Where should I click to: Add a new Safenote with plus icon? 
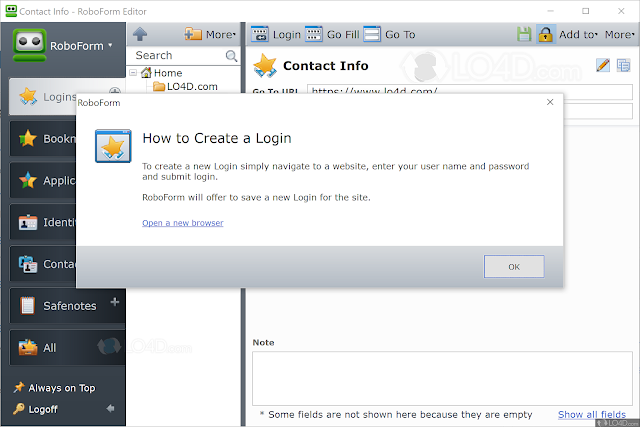click(x=115, y=302)
